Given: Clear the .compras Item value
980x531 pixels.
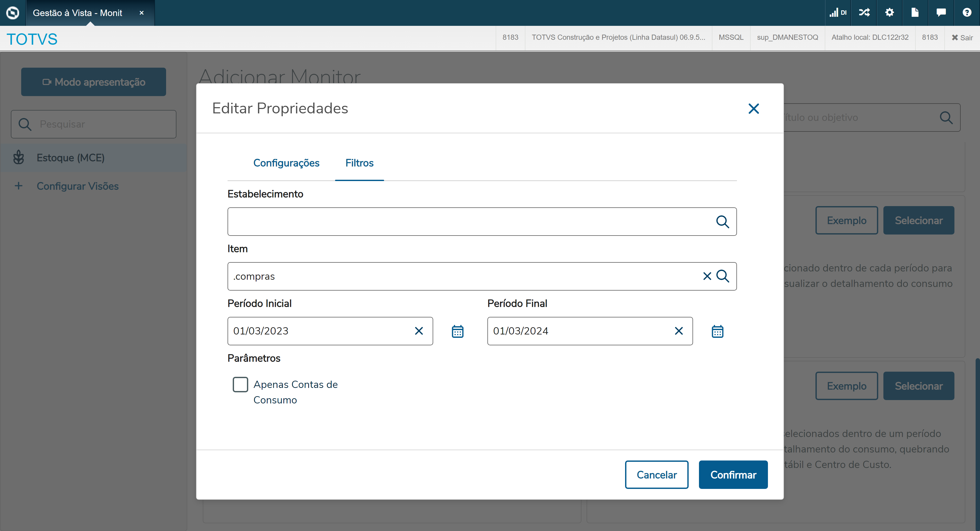Looking at the screenshot, I should (x=707, y=276).
